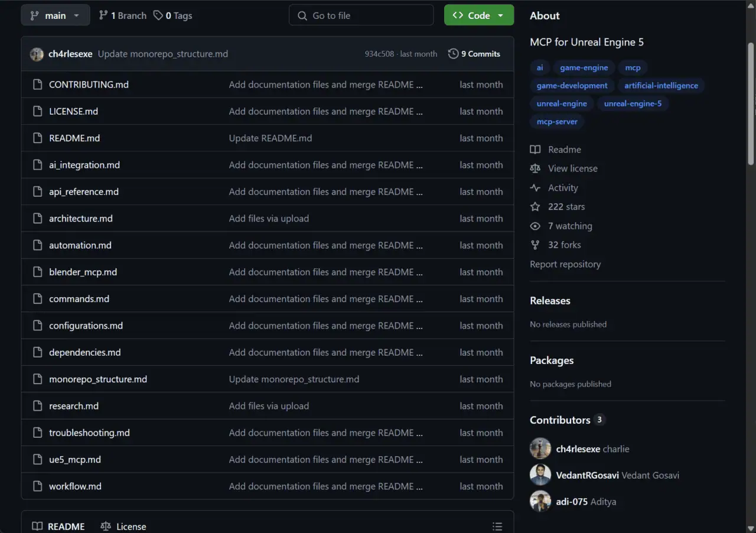Click the View license link

coord(564,168)
